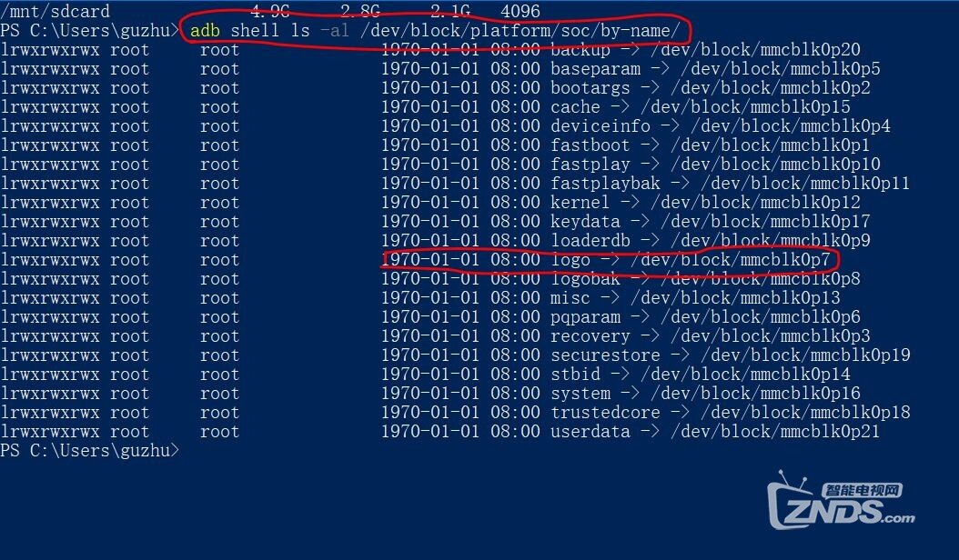Click the backup symlink entry
The image size is (959, 560).
[x=705, y=49]
